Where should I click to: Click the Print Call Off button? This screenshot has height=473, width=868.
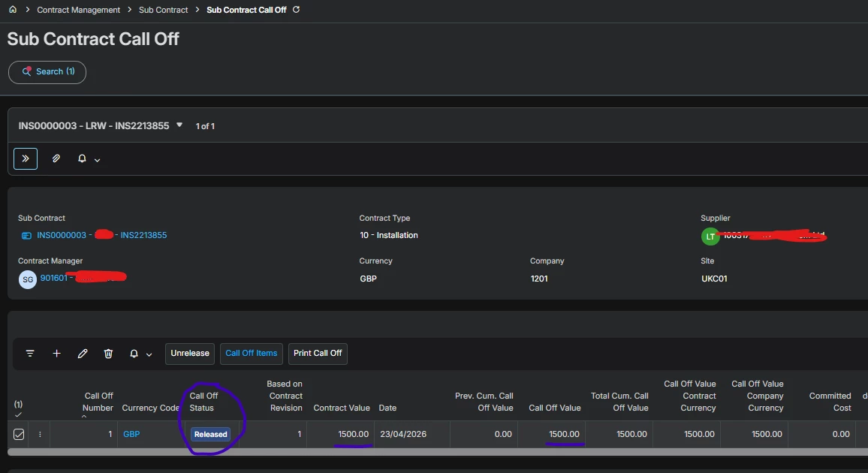coord(318,354)
